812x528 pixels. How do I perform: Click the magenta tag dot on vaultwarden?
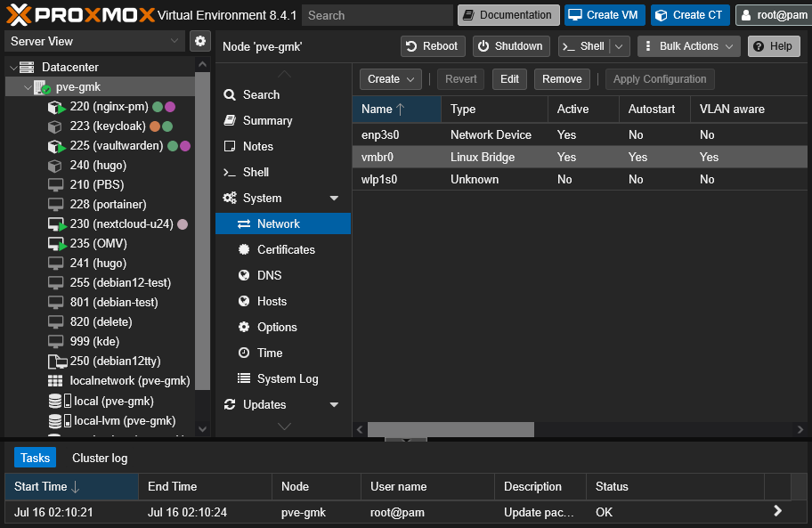[x=185, y=146]
